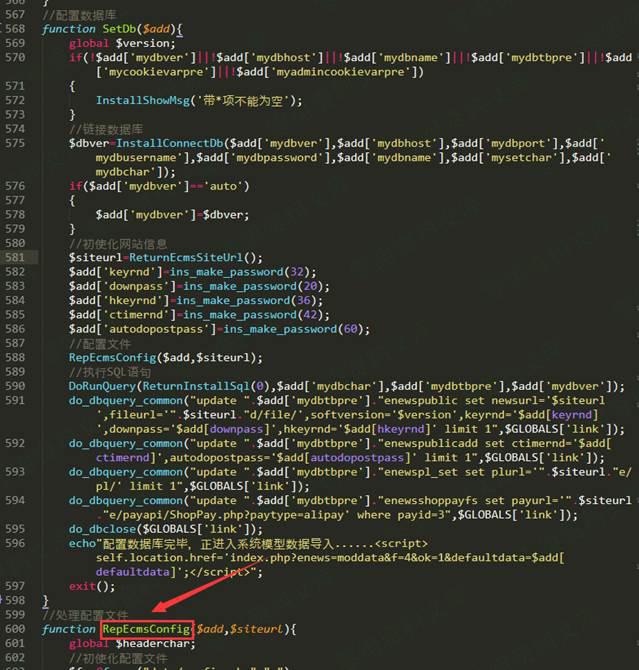Screen dimensions: 639x670
Task: Click the RepEcmsConfig call on line 588
Action: click(x=110, y=357)
